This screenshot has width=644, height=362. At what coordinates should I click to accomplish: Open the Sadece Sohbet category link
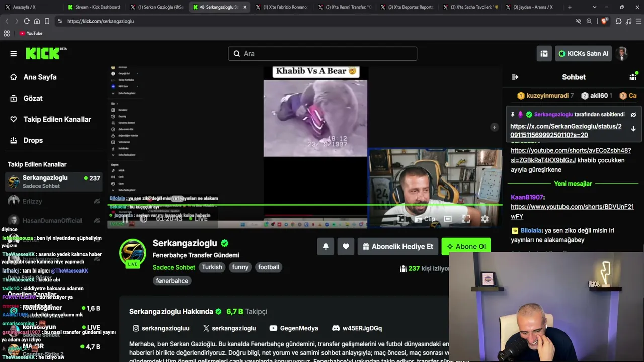pyautogui.click(x=174, y=267)
